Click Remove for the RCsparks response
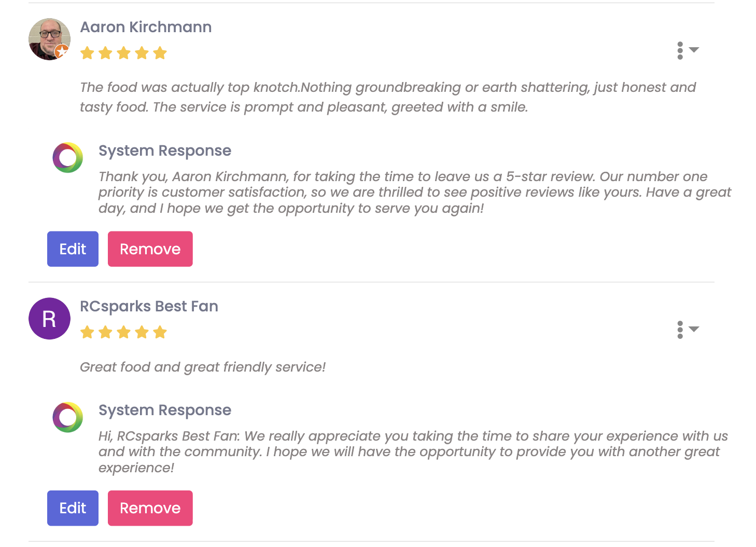The image size is (756, 547). point(150,508)
